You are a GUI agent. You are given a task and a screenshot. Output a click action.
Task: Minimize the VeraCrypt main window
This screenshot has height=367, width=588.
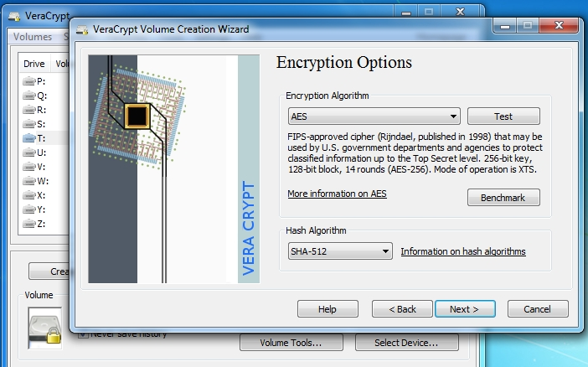(x=406, y=12)
